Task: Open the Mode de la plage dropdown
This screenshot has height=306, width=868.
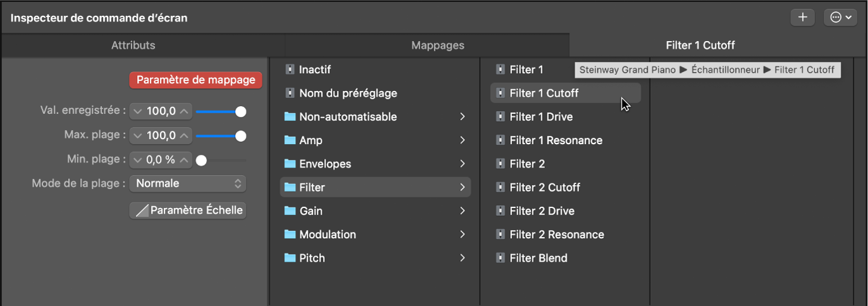Action: (188, 183)
